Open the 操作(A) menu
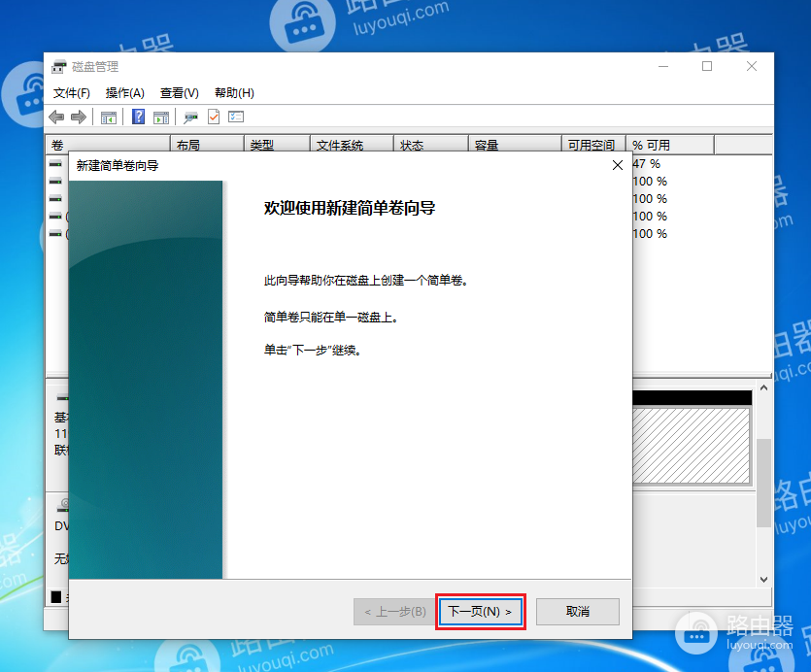Screen dimensions: 811x672 (124, 93)
